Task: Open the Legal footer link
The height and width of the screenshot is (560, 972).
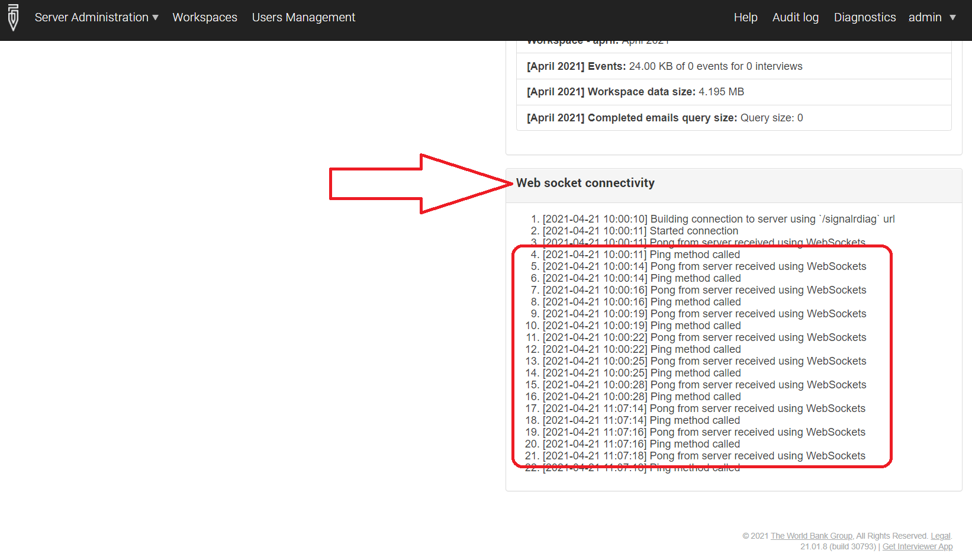Action: click(x=941, y=536)
